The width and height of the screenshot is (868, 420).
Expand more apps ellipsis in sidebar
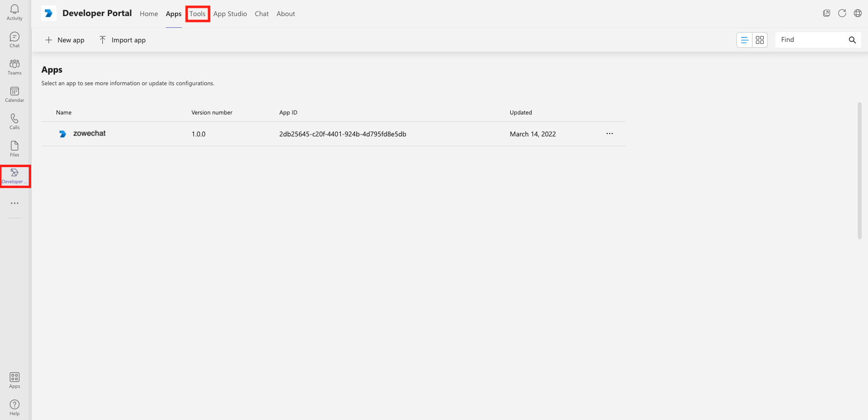[15, 203]
